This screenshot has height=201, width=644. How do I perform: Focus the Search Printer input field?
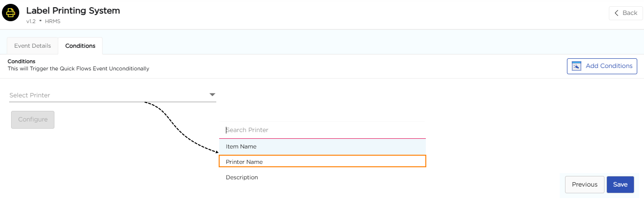(x=322, y=130)
